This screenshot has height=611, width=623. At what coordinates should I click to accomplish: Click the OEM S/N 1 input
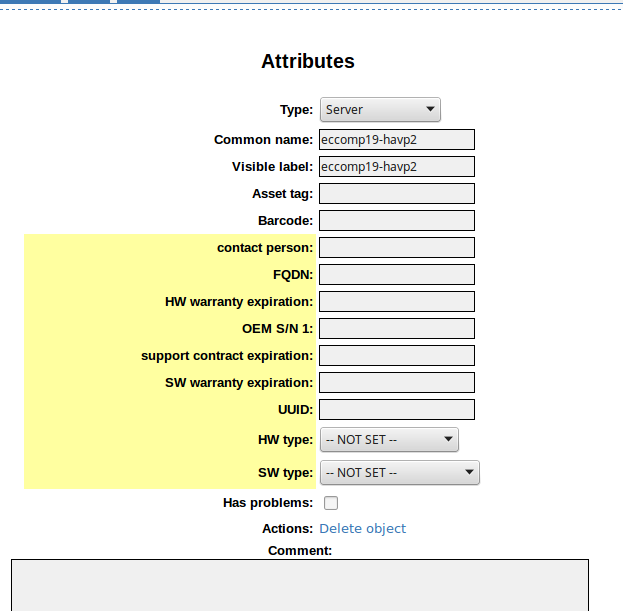[396, 329]
